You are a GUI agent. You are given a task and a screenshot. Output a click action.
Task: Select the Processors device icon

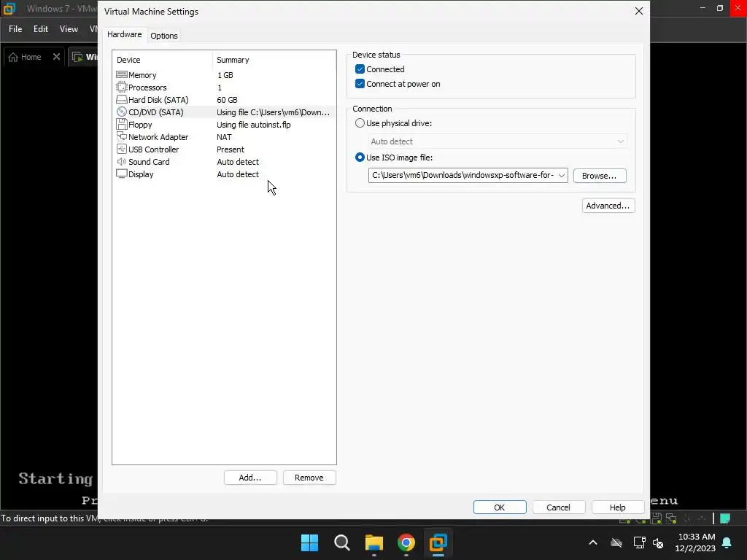pos(122,87)
